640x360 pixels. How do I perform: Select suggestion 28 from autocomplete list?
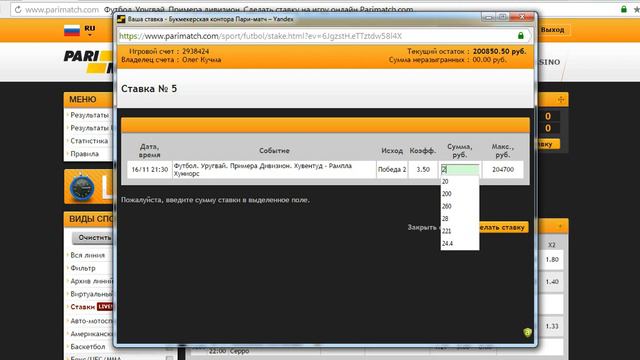(x=460, y=219)
